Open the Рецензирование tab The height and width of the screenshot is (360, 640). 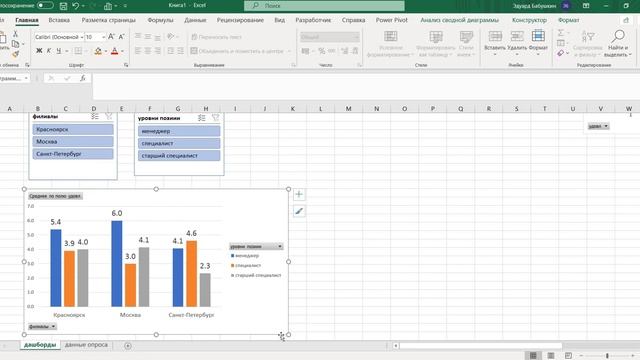240,20
